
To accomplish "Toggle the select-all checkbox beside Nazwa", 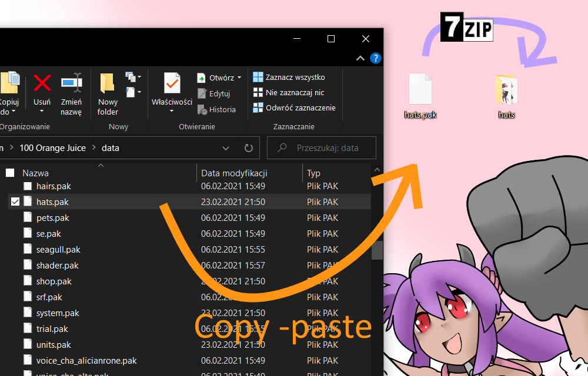I will pyautogui.click(x=10, y=173).
